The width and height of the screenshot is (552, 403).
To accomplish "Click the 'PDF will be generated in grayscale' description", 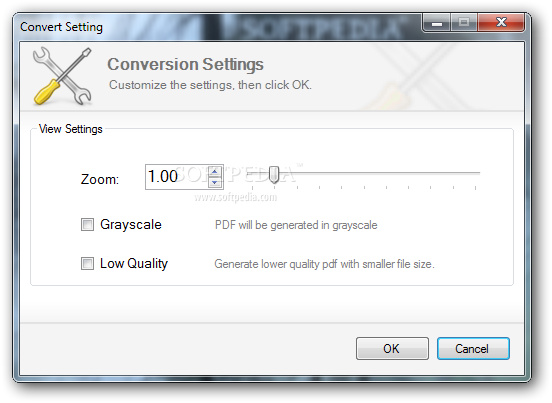I will 296,225.
